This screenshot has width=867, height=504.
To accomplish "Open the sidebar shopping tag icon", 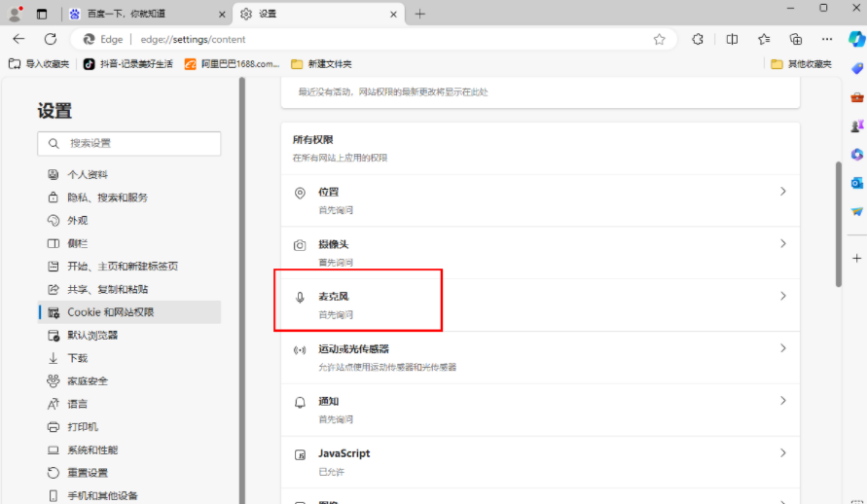I will pos(857,68).
